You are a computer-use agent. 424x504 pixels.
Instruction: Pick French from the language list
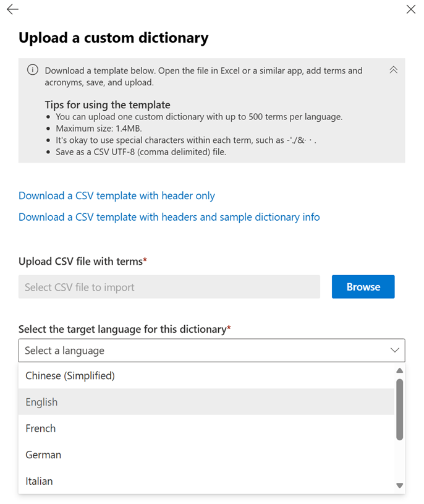41,428
